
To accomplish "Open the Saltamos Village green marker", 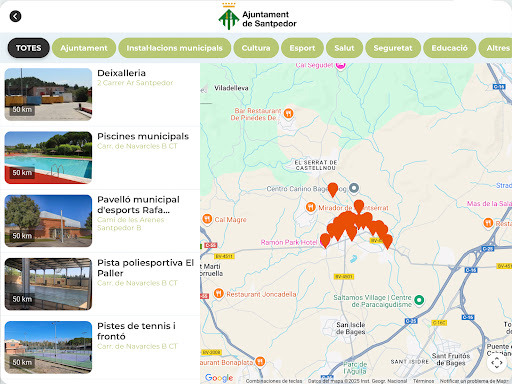I will tap(419, 300).
